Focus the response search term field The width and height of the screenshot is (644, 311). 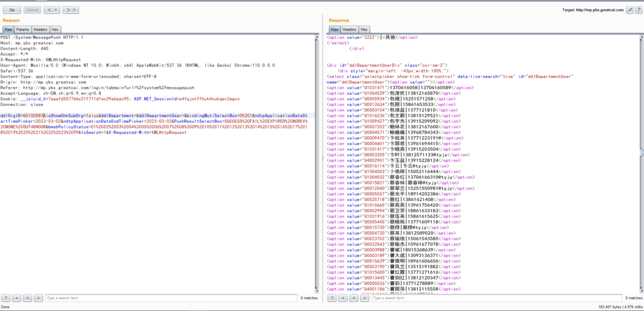pos(495,298)
